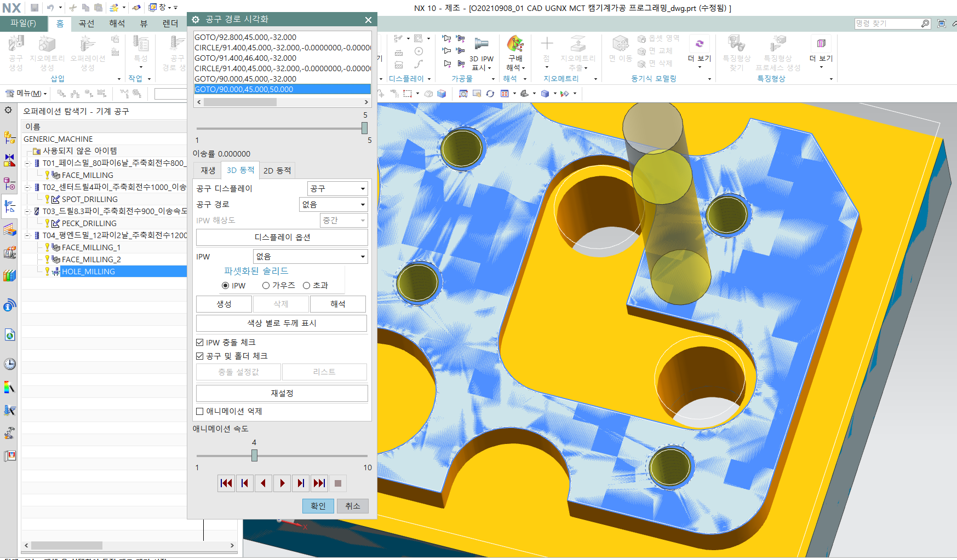The width and height of the screenshot is (957, 560).
Task: Open the History clock sidebar icon
Action: tap(10, 364)
